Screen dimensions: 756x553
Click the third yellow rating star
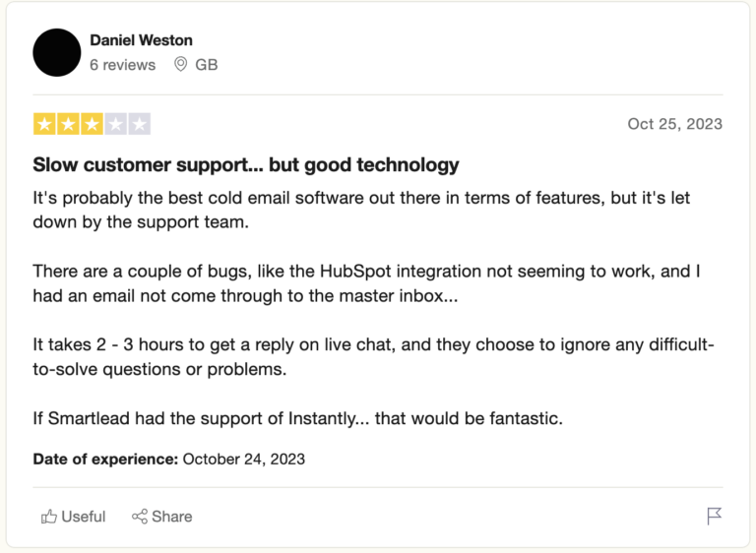92,124
